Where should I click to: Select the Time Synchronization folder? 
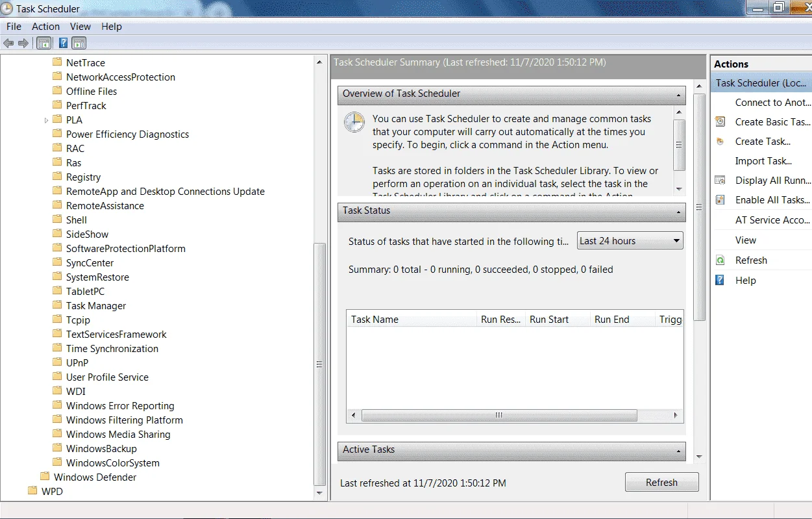(112, 348)
